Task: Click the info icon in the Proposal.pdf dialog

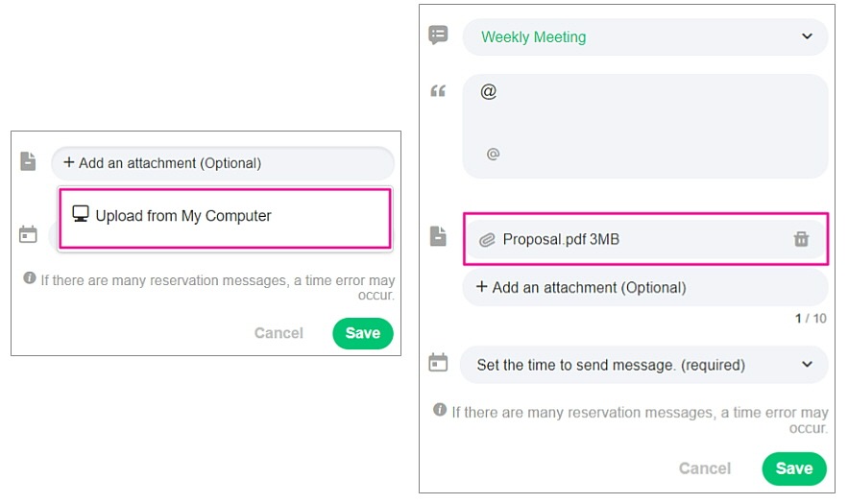Action: [x=440, y=410]
